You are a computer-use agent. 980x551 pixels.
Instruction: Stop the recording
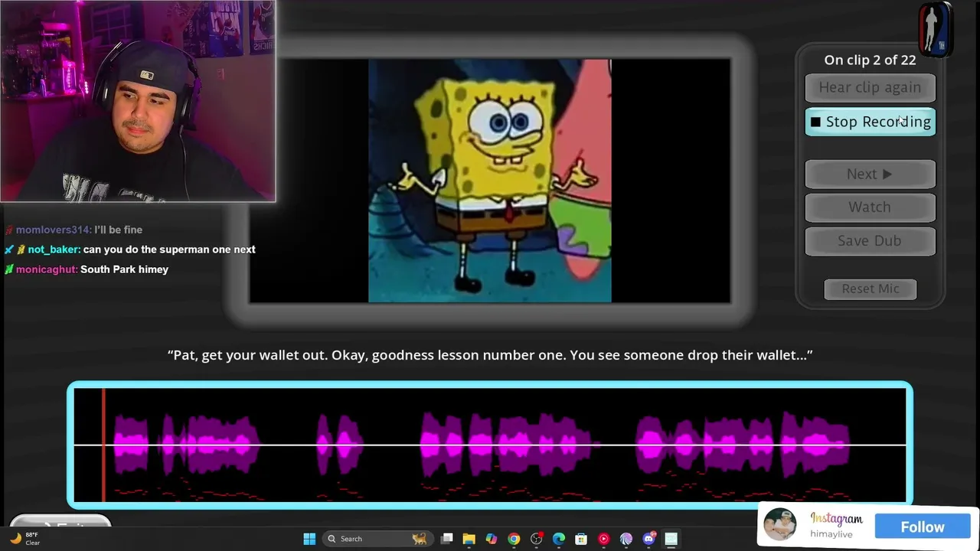(870, 122)
